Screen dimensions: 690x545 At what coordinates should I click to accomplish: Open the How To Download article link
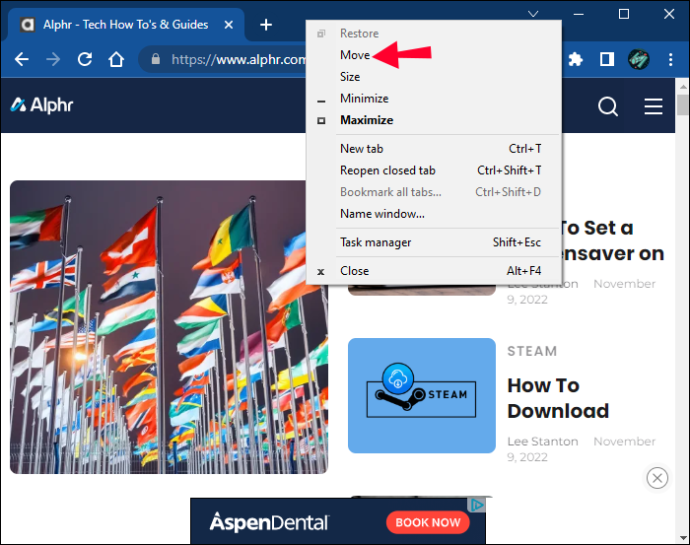pyautogui.click(x=558, y=398)
